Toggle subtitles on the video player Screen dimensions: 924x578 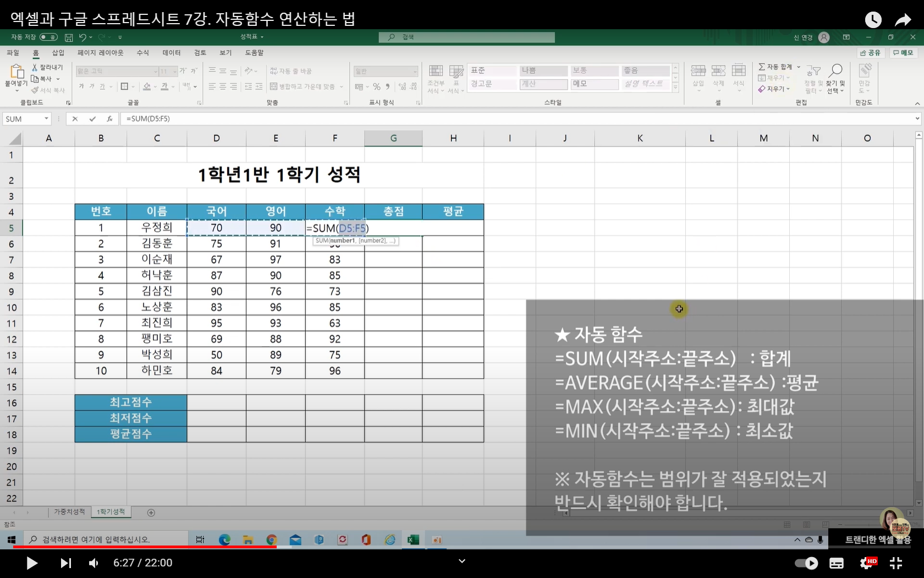[837, 563]
